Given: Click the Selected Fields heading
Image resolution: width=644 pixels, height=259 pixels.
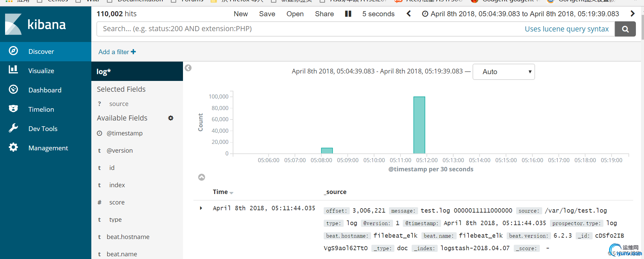Looking at the screenshot, I should pyautogui.click(x=121, y=89).
